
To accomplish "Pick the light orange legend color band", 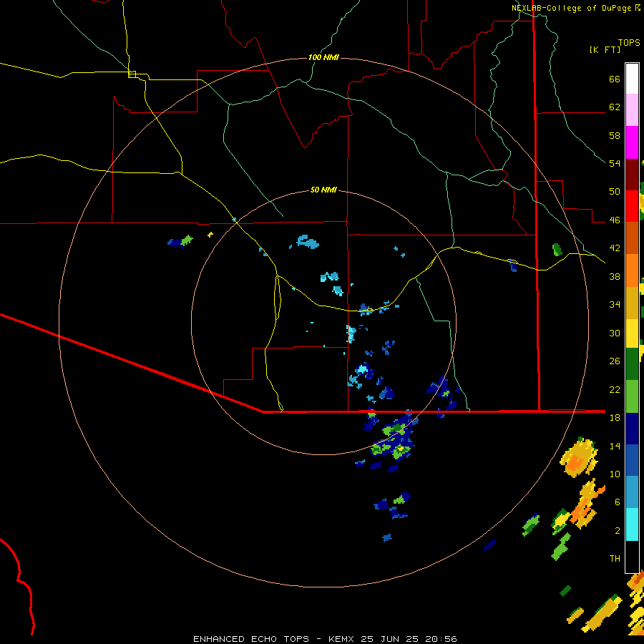I will pos(632,270).
